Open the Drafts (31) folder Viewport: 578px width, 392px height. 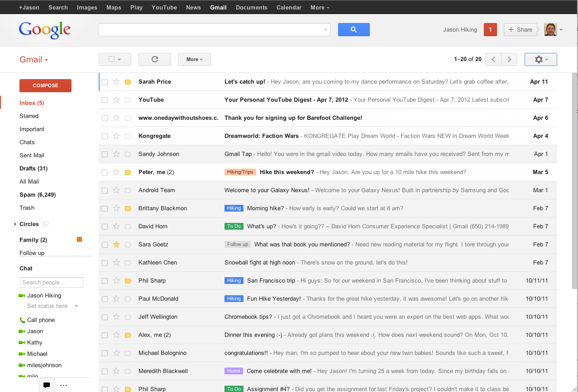33,169
